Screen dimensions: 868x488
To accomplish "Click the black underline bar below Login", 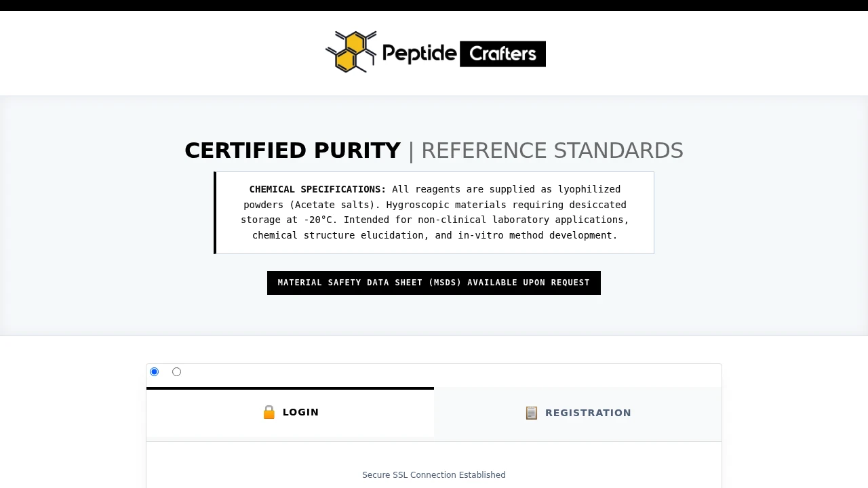I will (x=290, y=389).
